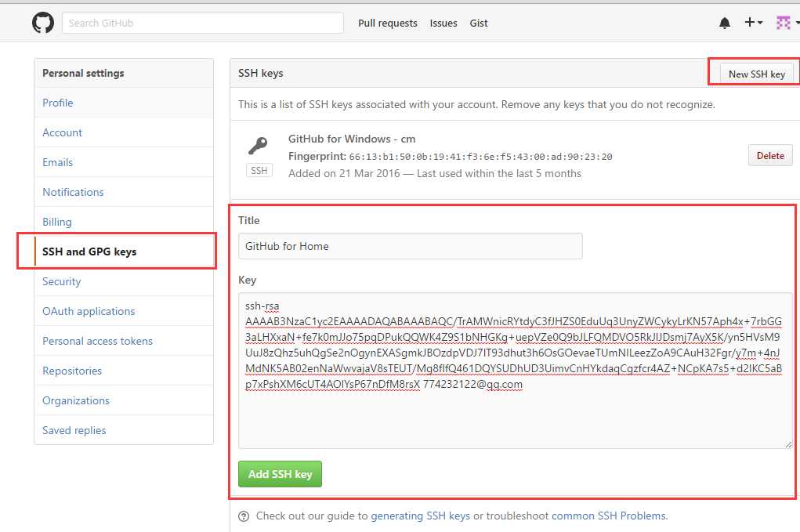This screenshot has height=532, width=800.
Task: Click the 774232122@qq.com text in key
Action: [472, 384]
